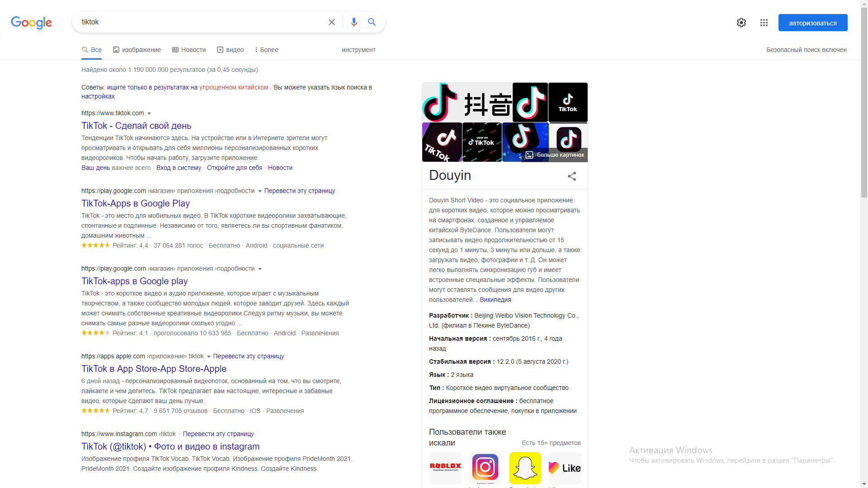The height and width of the screenshot is (488, 868).
Task: Submit search using magnifier icon
Action: pyautogui.click(x=372, y=22)
